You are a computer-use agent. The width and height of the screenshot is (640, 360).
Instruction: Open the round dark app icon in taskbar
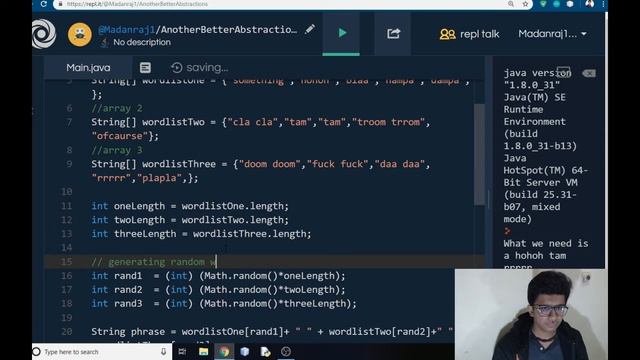pyautogui.click(x=286, y=351)
